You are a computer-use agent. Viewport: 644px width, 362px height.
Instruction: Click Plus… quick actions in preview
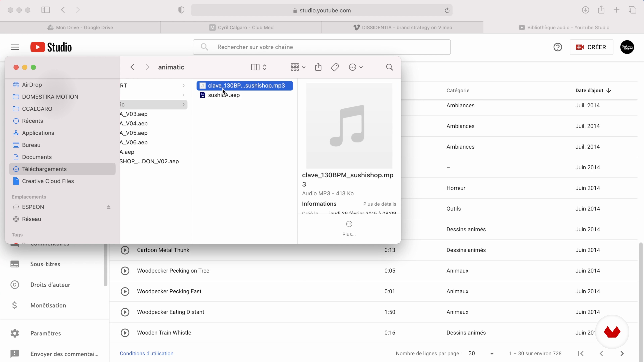(x=349, y=229)
